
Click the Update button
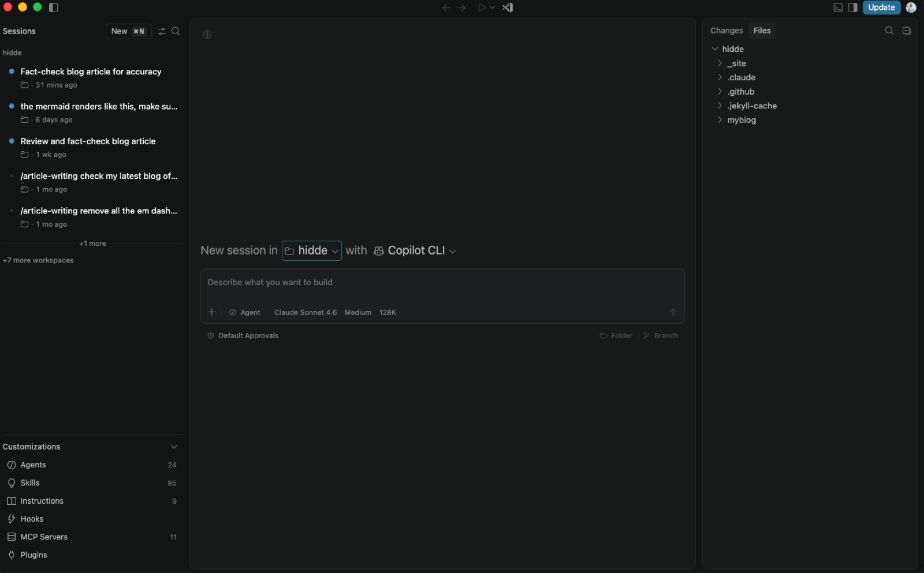point(881,8)
